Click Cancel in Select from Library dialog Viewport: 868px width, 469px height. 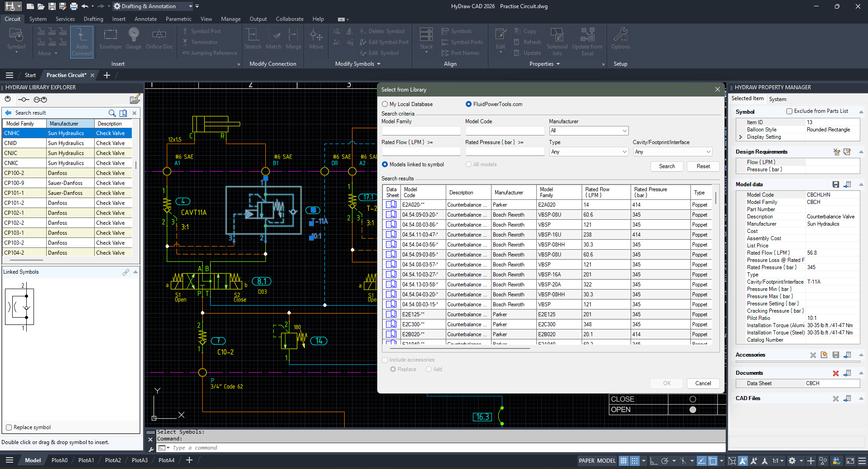[703, 383]
